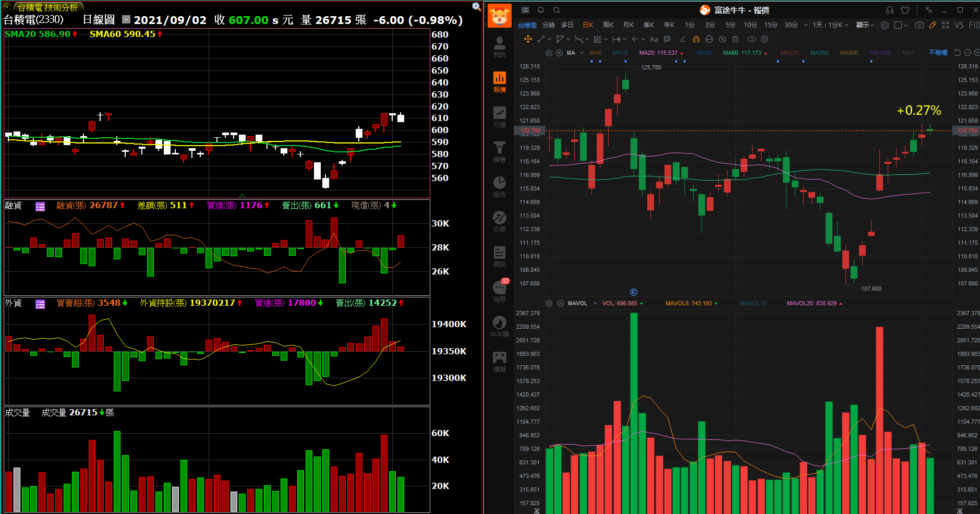Expand the chart layout square dropdown

coord(905,25)
